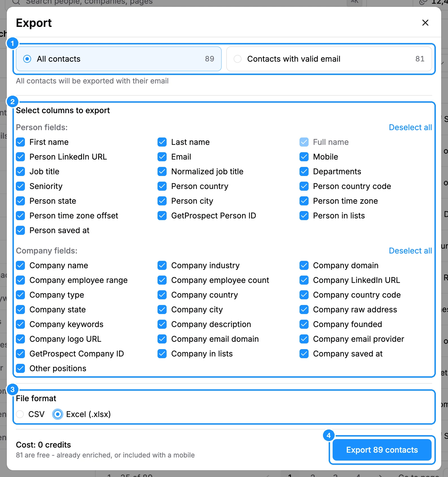The height and width of the screenshot is (477, 448).
Task: Select the All contacts option
Action: [119, 59]
